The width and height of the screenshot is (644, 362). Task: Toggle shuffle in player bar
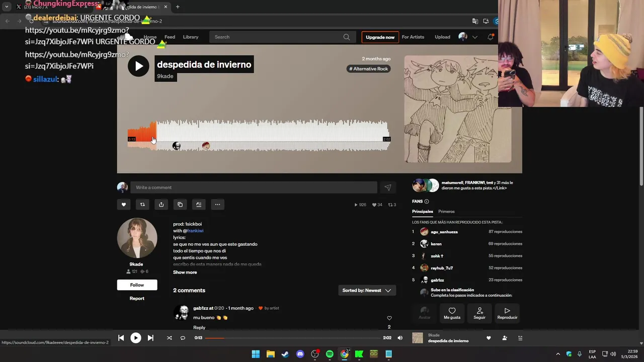pos(169,338)
